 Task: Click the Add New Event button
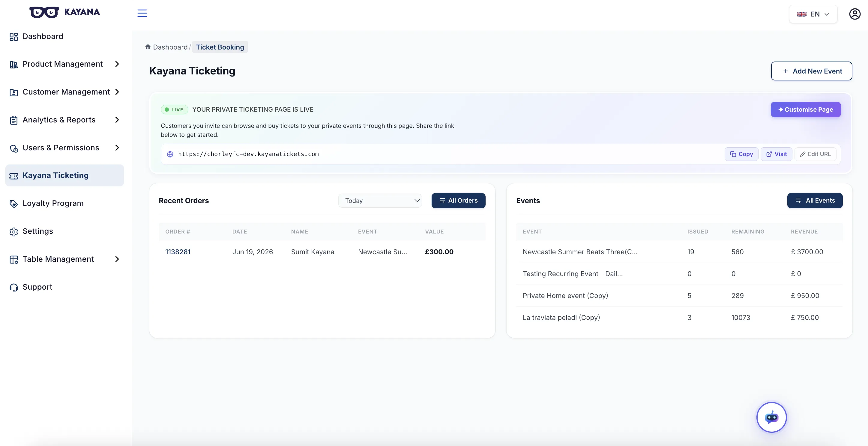(x=811, y=71)
